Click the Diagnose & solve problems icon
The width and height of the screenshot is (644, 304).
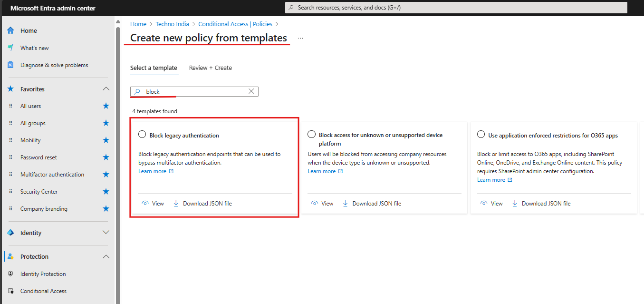pos(10,65)
